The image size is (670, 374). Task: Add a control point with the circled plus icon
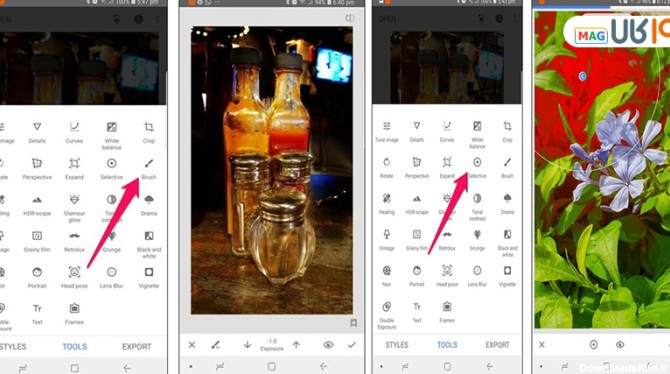click(594, 345)
